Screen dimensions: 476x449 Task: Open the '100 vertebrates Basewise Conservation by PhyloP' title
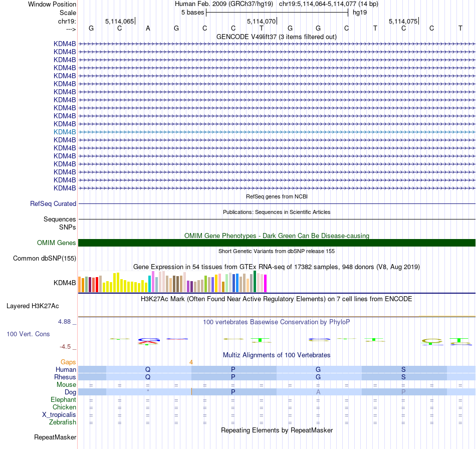pos(277,322)
